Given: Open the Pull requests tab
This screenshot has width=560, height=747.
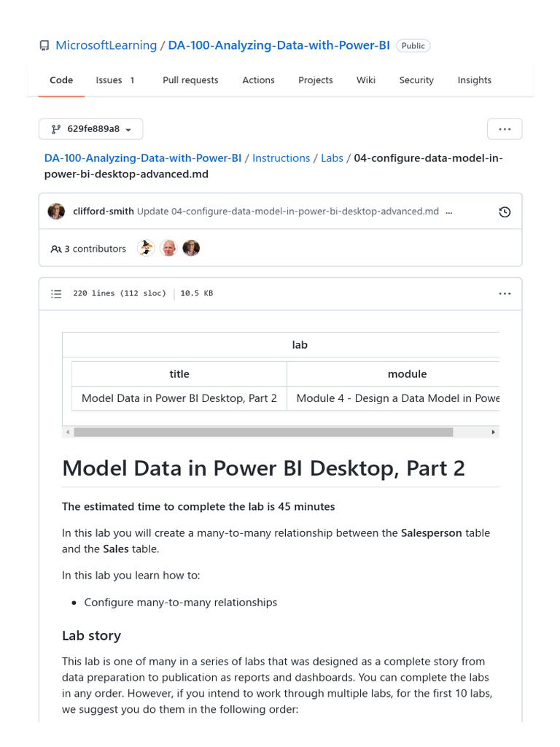Looking at the screenshot, I should pos(190,80).
